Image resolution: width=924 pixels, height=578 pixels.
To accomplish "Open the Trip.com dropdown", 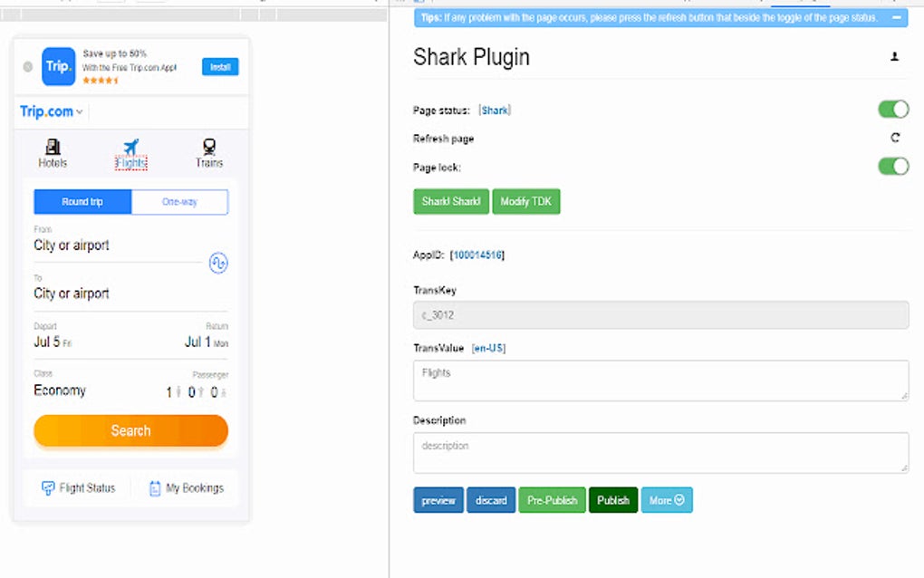I will click(50, 111).
